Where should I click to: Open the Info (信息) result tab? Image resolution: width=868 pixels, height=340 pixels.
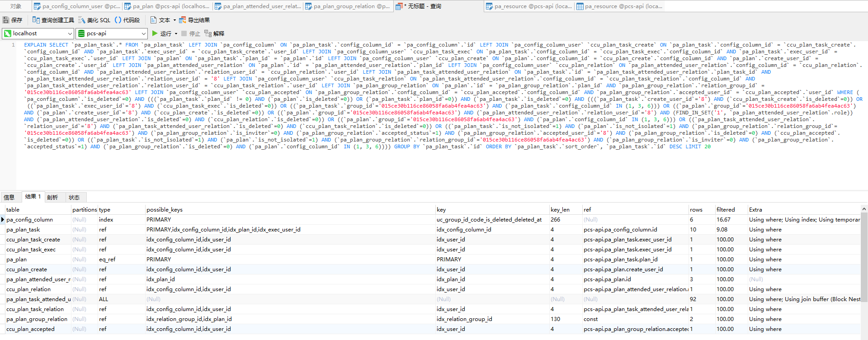click(9, 197)
